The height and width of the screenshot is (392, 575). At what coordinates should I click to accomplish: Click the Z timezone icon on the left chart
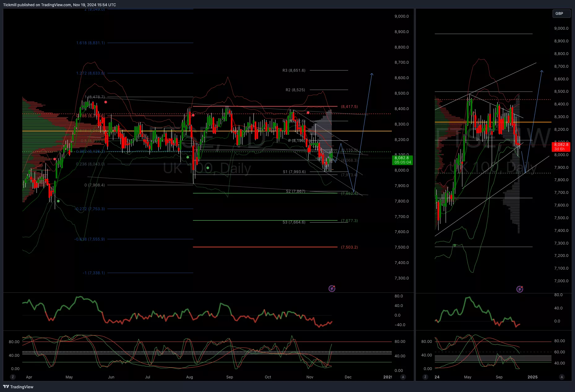[13, 377]
